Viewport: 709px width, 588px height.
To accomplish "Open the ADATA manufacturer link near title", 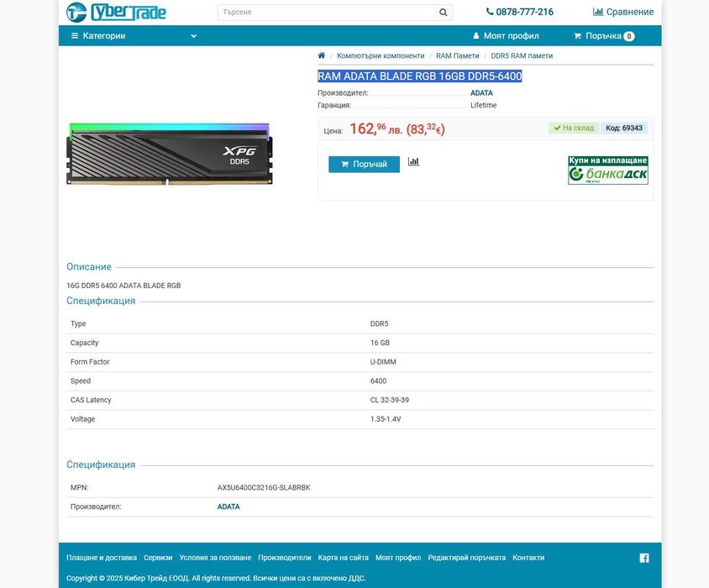I will point(481,92).
